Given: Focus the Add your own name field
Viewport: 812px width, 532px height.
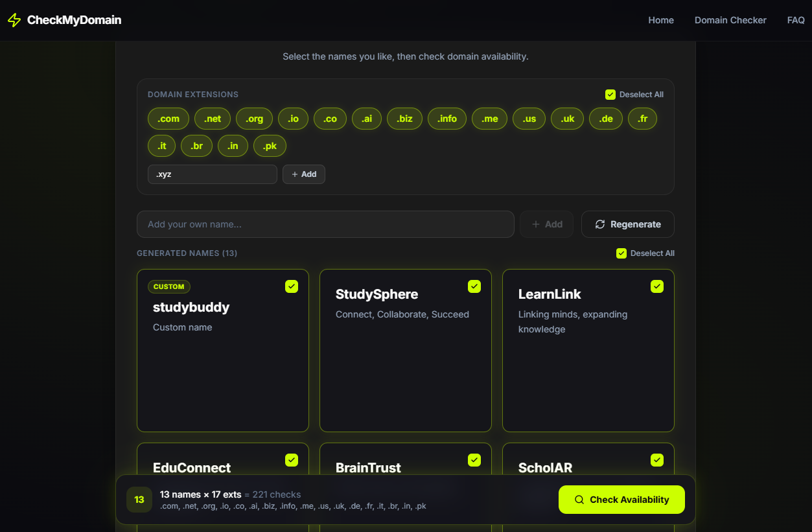Looking at the screenshot, I should point(325,224).
